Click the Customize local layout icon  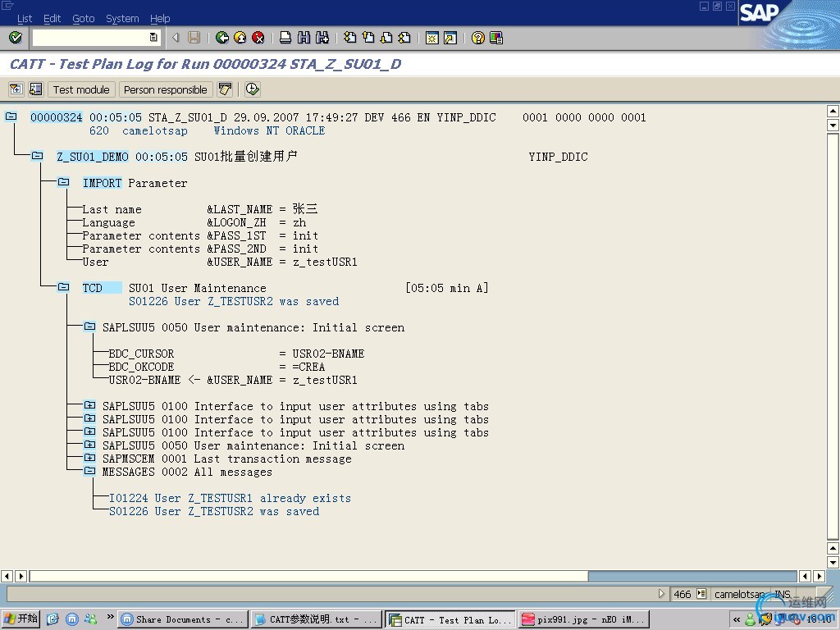(495, 38)
